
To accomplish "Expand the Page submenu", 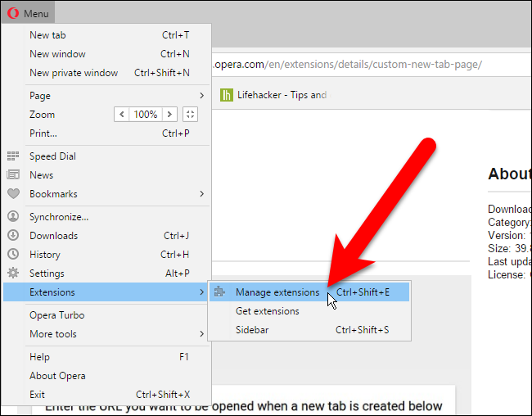I will [109, 96].
